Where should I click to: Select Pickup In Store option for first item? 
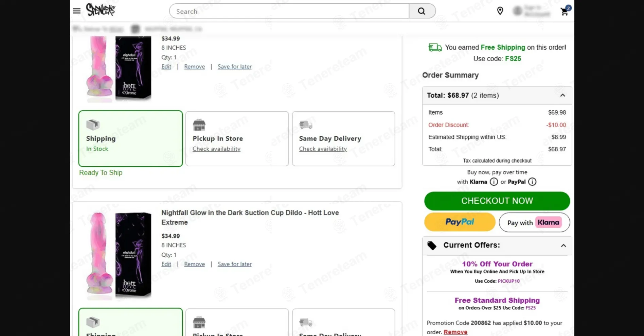237,138
